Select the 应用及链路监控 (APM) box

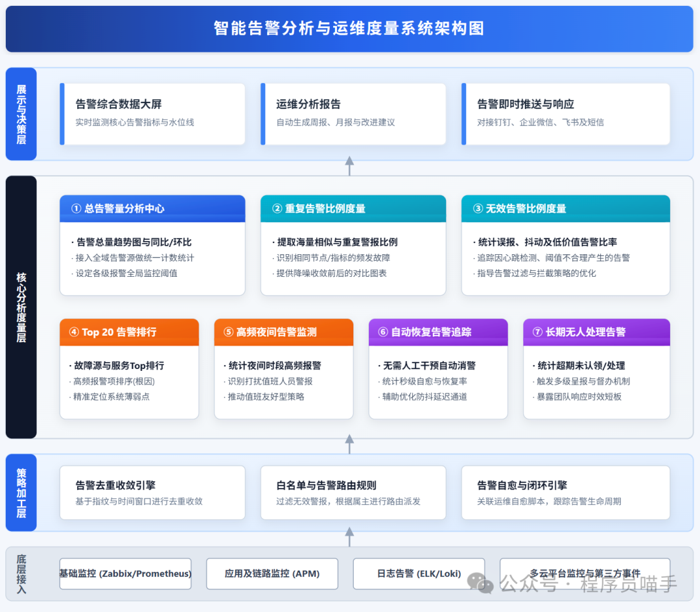point(272,574)
